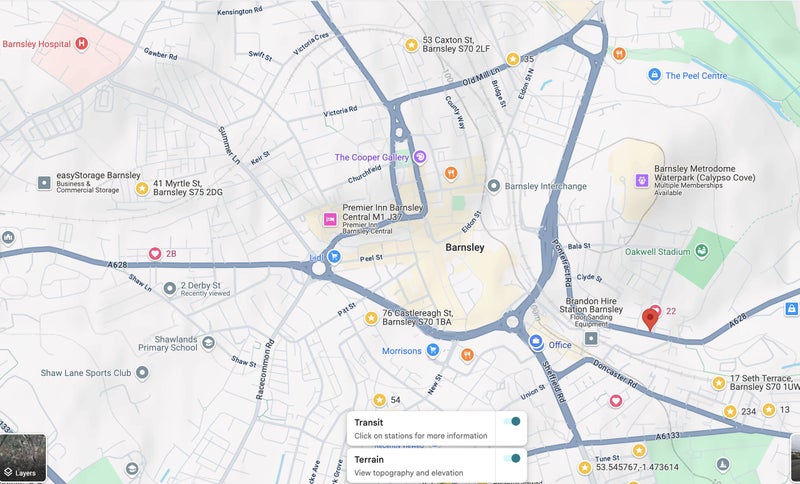Toggle the Transit layer switch

pyautogui.click(x=511, y=421)
